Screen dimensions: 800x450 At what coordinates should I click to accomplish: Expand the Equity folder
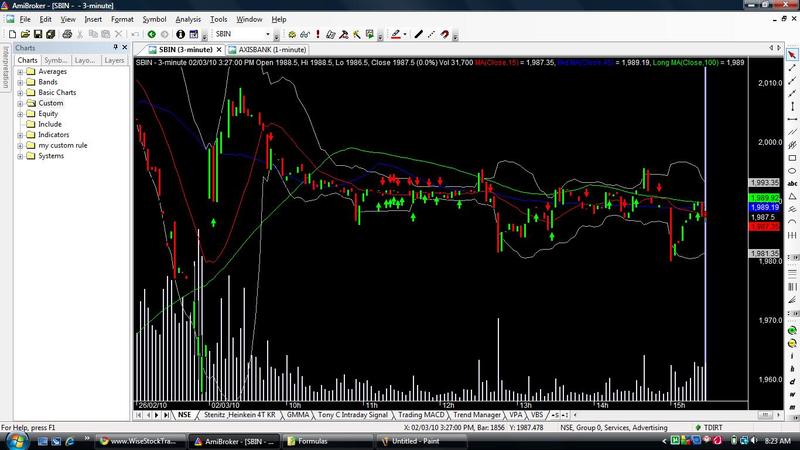tap(20, 114)
